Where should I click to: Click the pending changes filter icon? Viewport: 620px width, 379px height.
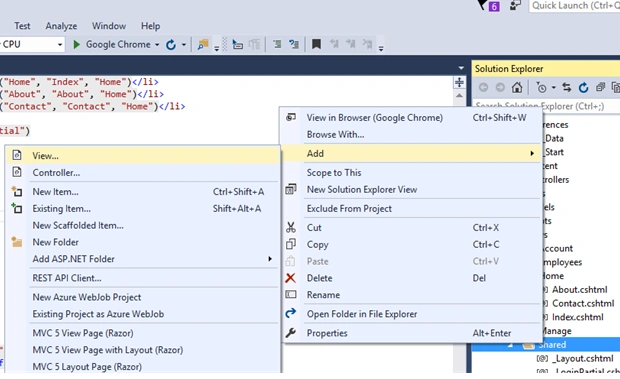click(x=541, y=87)
